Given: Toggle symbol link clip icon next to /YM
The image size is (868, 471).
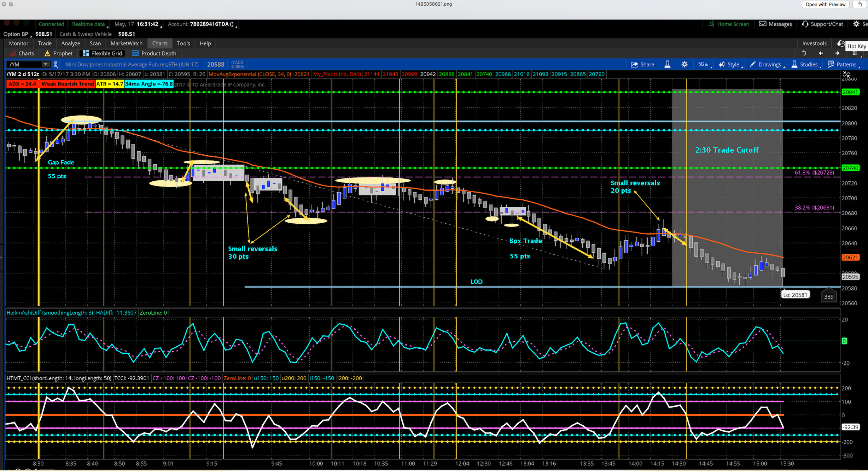Looking at the screenshot, I should 56,64.
